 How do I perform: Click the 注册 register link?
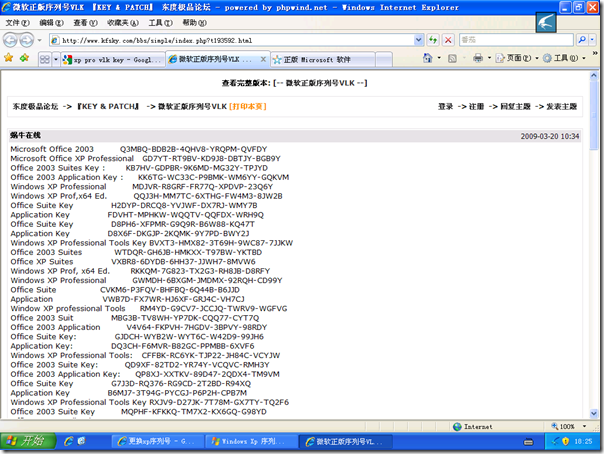click(476, 106)
